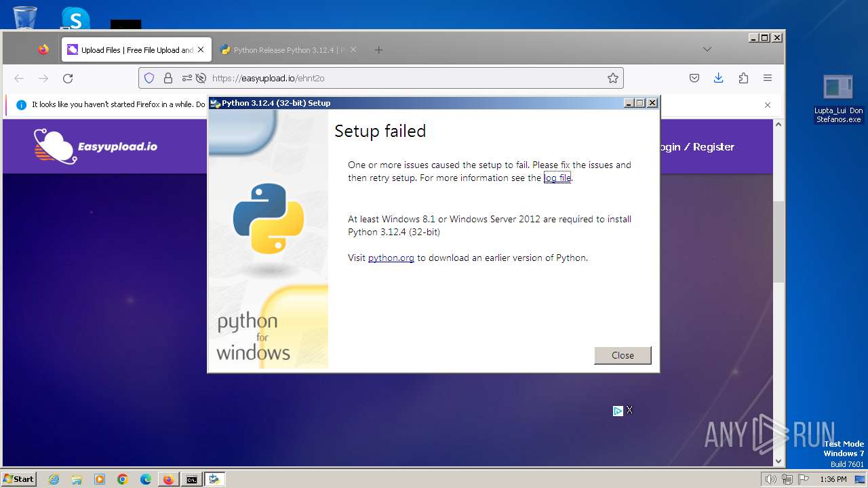
Task: Close the advertisement with X
Action: [x=629, y=410]
